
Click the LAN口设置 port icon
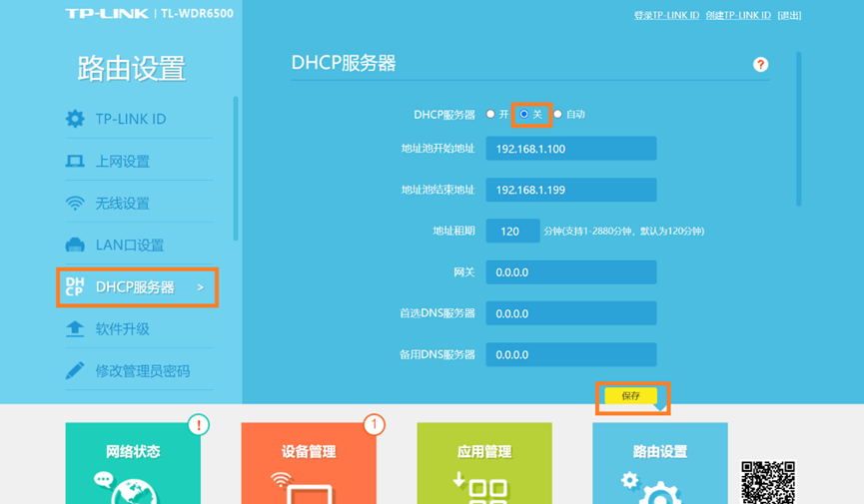point(75,246)
